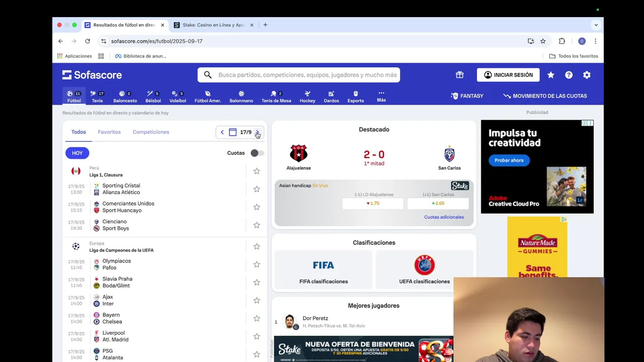The height and width of the screenshot is (362, 644).
Task: Open a new browser tab
Action: tap(265, 25)
